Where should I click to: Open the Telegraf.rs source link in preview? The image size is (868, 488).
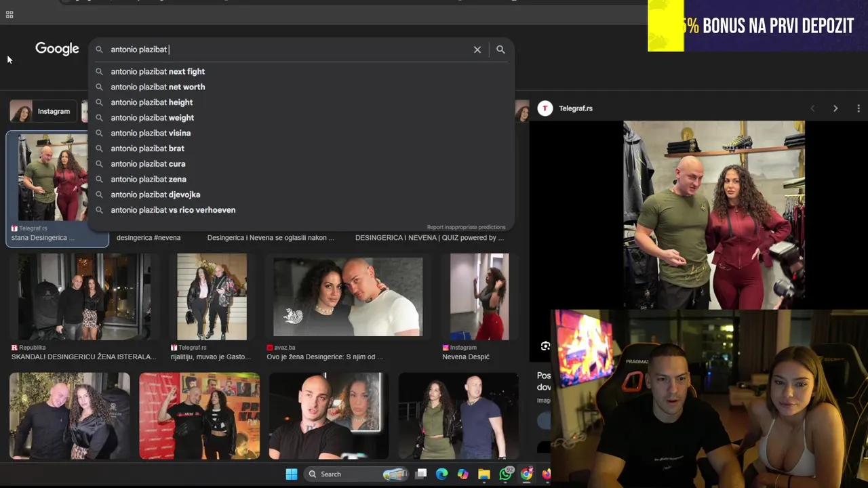point(576,108)
